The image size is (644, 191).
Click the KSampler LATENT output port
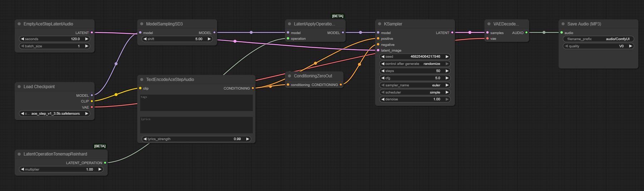click(452, 33)
